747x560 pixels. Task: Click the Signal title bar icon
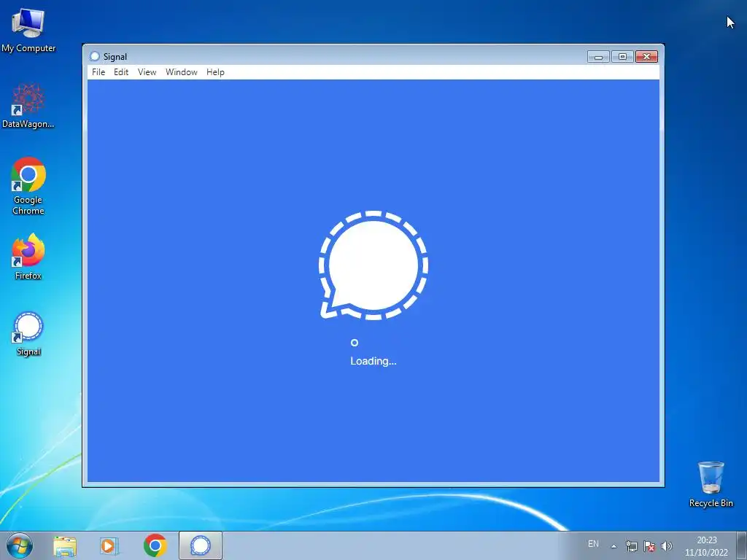tap(94, 56)
